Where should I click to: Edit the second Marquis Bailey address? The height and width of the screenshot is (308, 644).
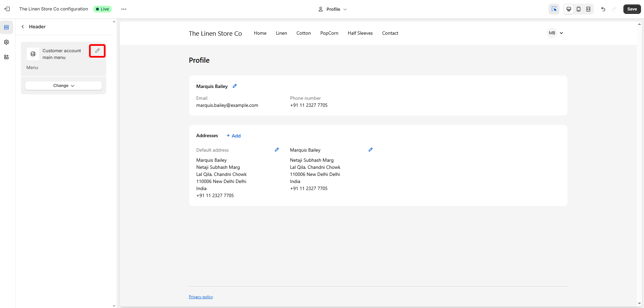tap(371, 150)
